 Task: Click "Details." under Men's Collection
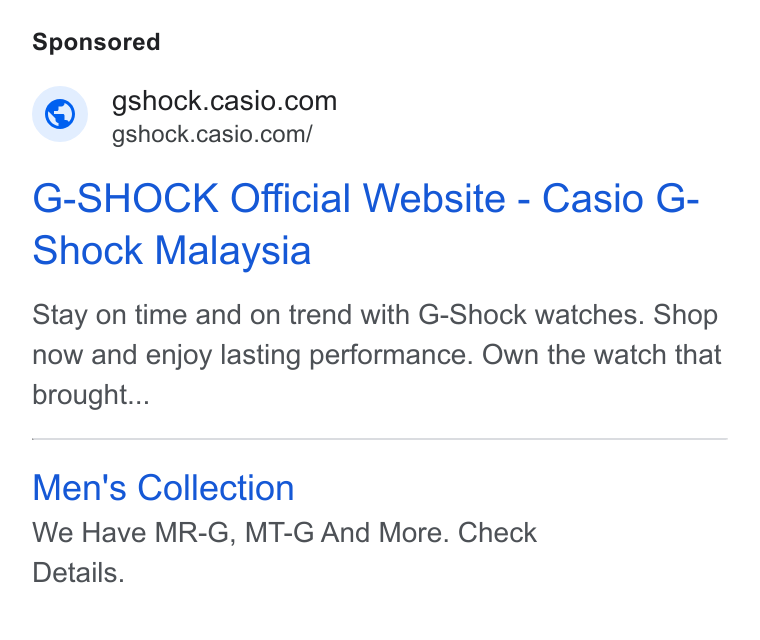click(79, 573)
